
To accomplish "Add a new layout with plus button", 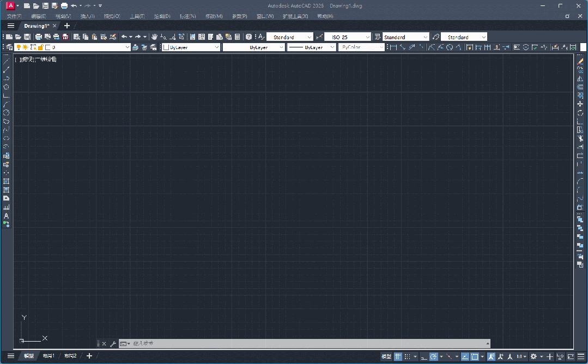I will 89,356.
